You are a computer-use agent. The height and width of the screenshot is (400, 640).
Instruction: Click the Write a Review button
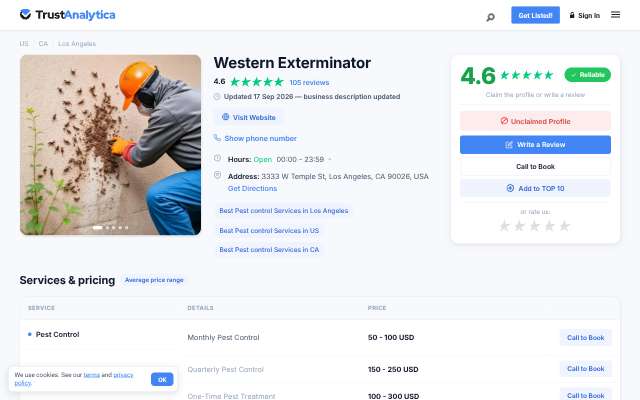point(535,145)
